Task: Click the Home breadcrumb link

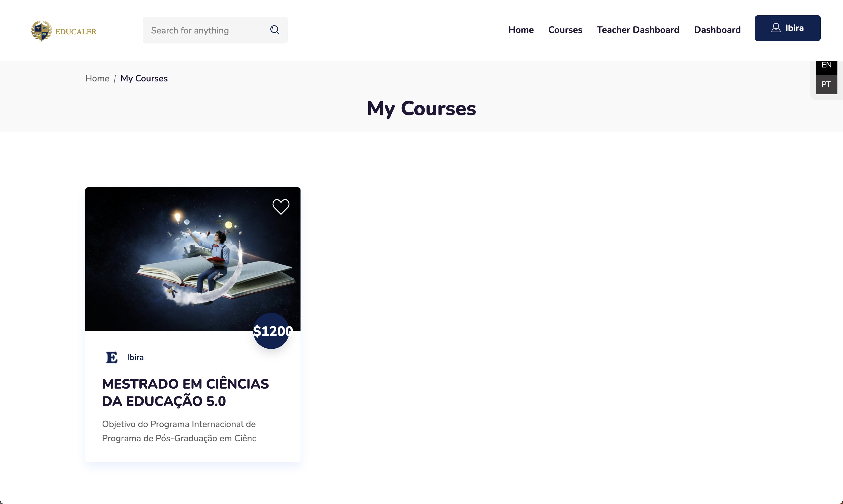Action: [x=97, y=78]
